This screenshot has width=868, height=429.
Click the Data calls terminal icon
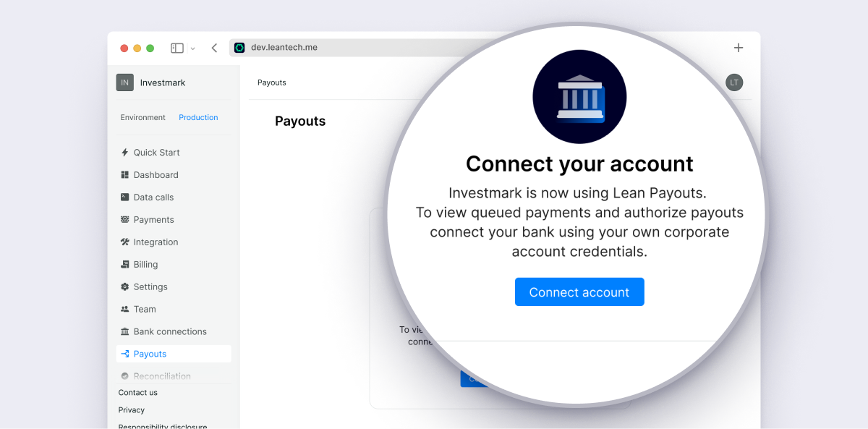pos(125,197)
